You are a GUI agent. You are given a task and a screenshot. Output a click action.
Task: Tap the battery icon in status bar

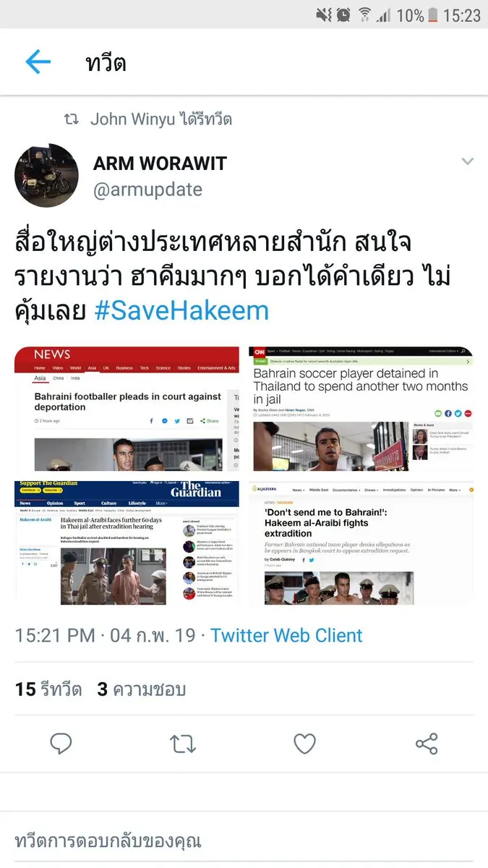point(433,14)
